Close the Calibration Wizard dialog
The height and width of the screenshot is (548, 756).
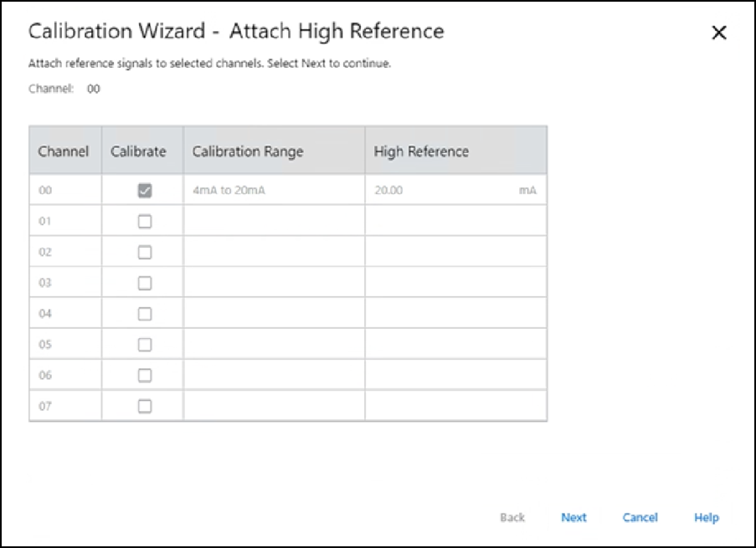[718, 33]
